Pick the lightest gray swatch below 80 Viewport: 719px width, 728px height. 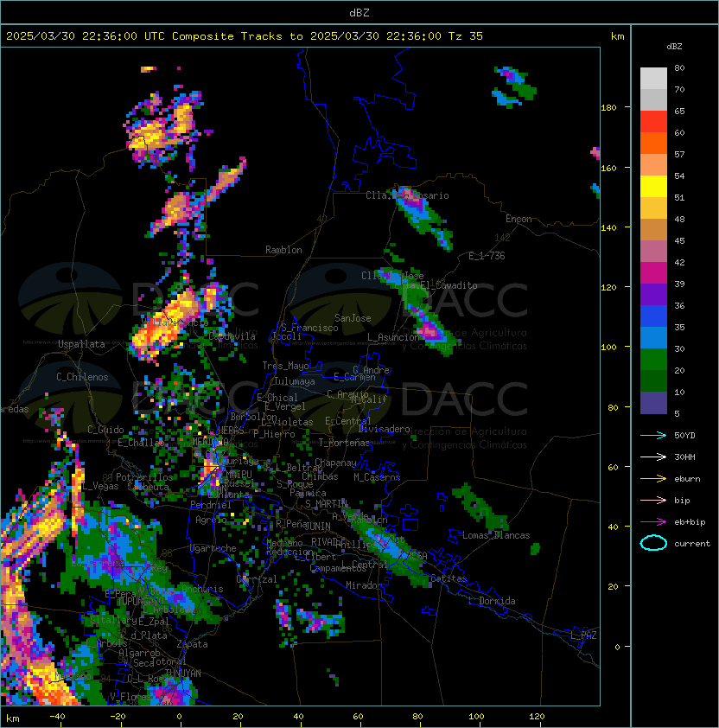pyautogui.click(x=653, y=79)
